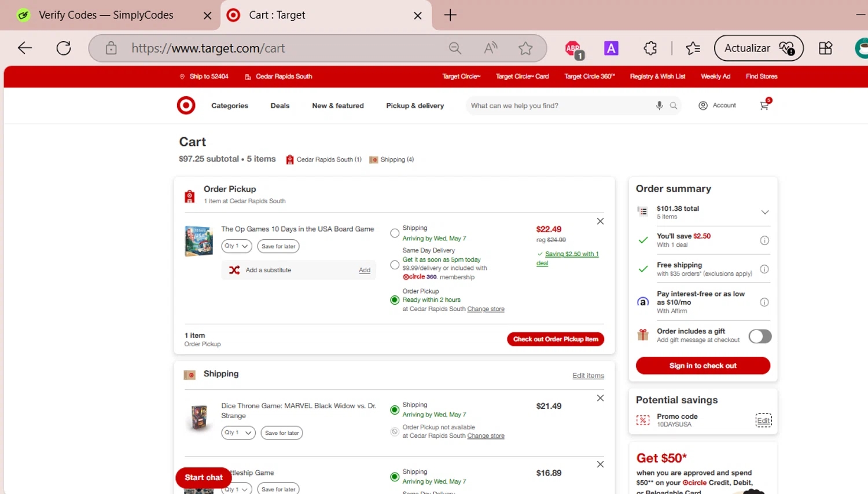Expand the $101.38 total order summary

coord(764,213)
